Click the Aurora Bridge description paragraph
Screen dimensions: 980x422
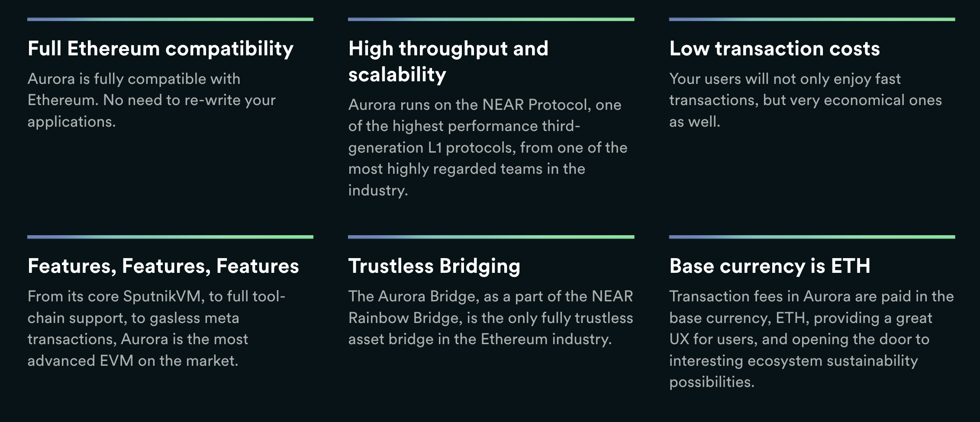click(x=491, y=318)
